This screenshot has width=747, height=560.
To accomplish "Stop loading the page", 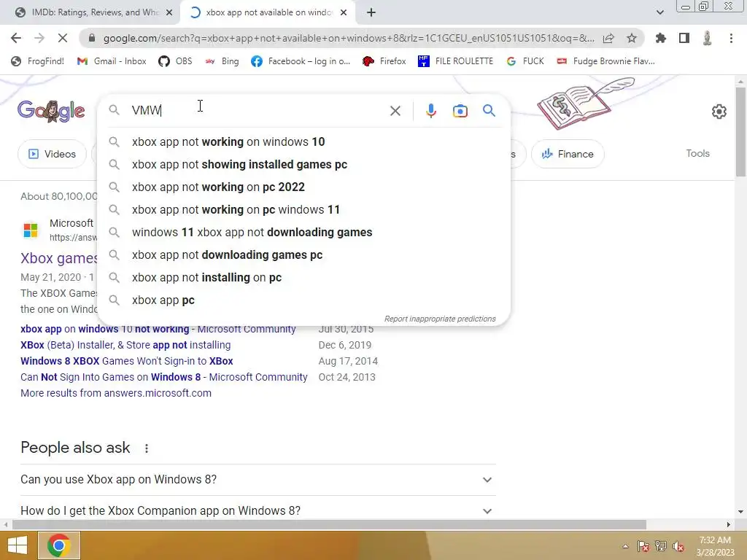I will [x=63, y=38].
